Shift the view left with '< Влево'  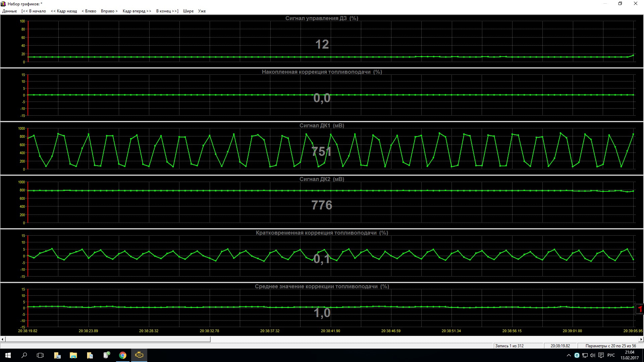tap(89, 11)
